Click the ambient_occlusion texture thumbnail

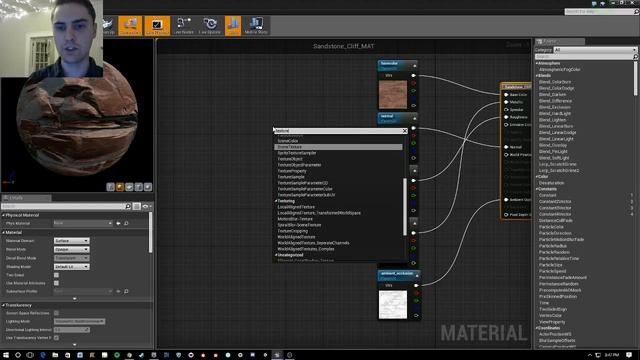pyautogui.click(x=393, y=304)
